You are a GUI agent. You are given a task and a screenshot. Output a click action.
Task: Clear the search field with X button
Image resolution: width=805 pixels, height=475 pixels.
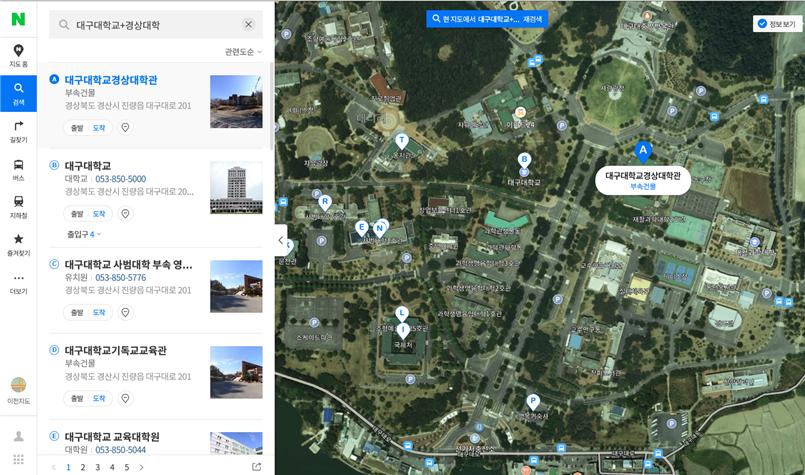pyautogui.click(x=249, y=25)
